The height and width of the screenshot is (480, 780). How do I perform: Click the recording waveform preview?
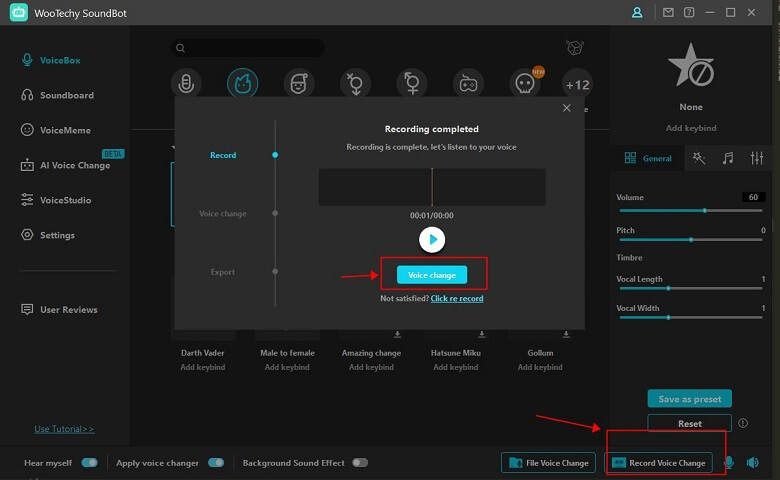(x=432, y=187)
